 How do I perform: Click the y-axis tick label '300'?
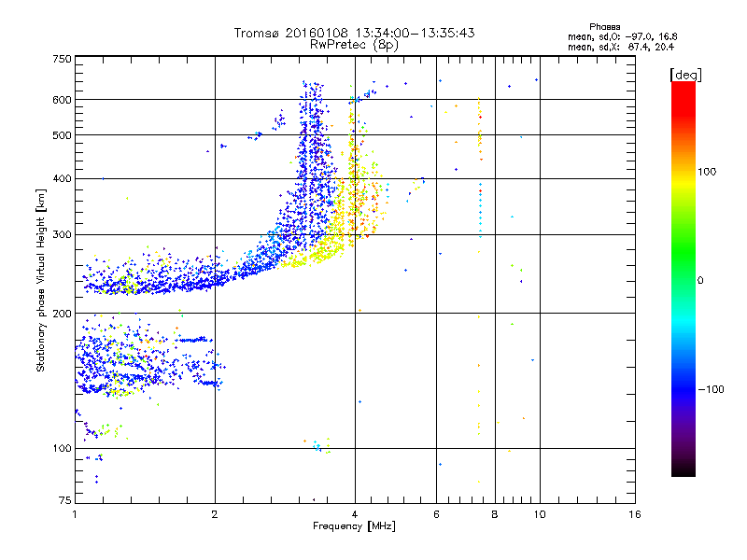pyautogui.click(x=62, y=234)
